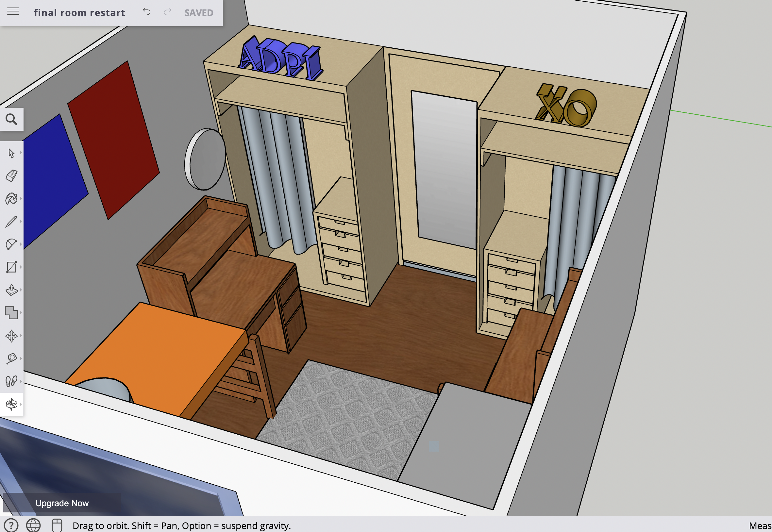Select the Solid tools icon

pyautogui.click(x=11, y=313)
